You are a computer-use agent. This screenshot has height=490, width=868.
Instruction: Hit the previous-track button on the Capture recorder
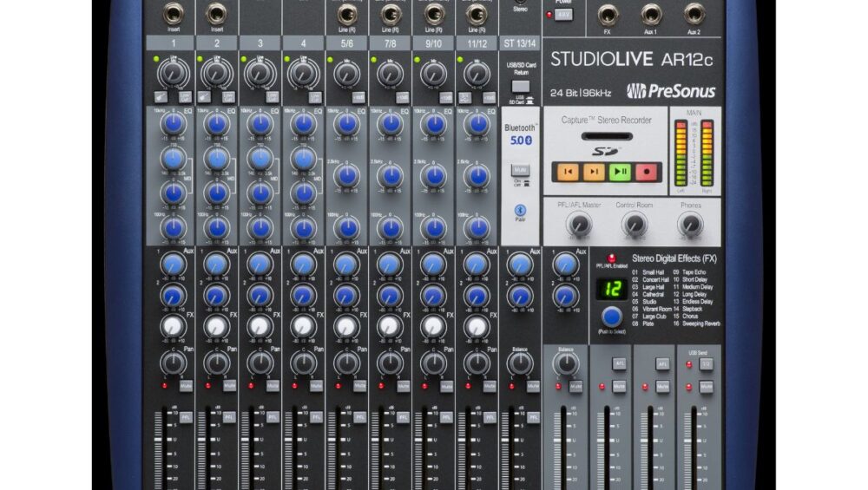[x=568, y=172]
